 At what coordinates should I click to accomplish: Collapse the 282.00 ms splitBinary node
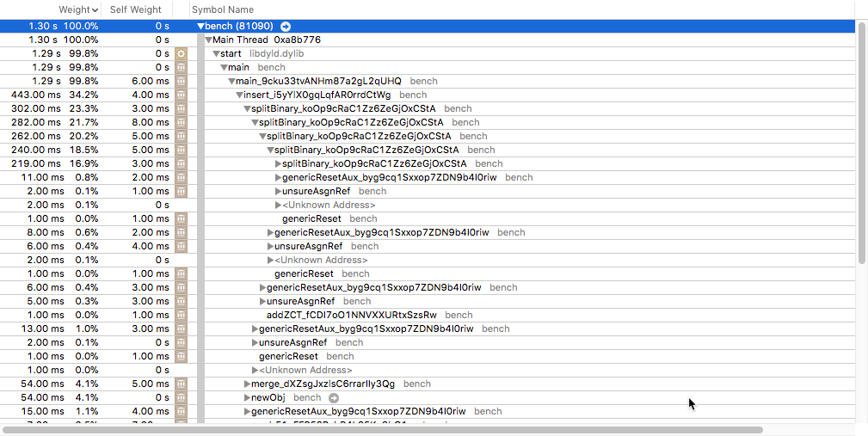255,123
